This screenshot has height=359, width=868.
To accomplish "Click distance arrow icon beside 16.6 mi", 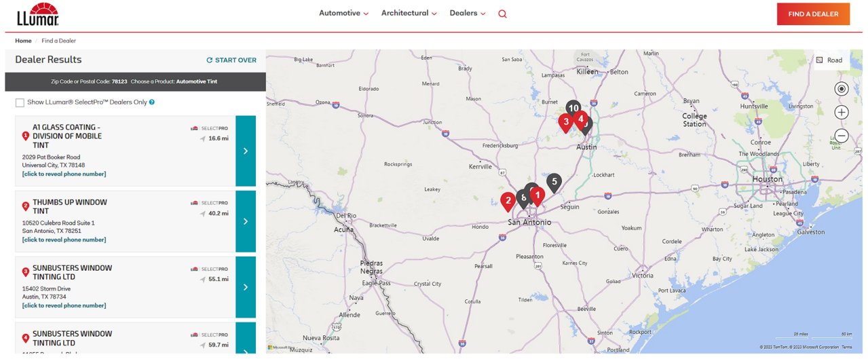I will coord(202,138).
